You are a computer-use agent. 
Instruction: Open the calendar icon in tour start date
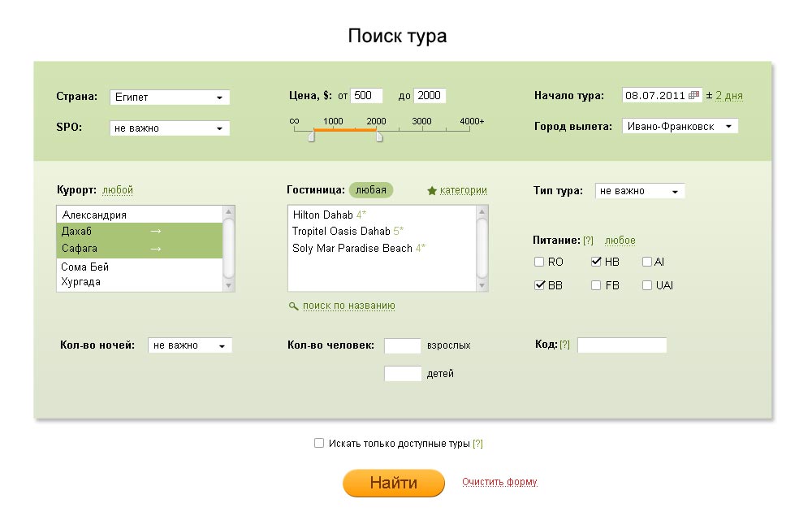coord(693,95)
